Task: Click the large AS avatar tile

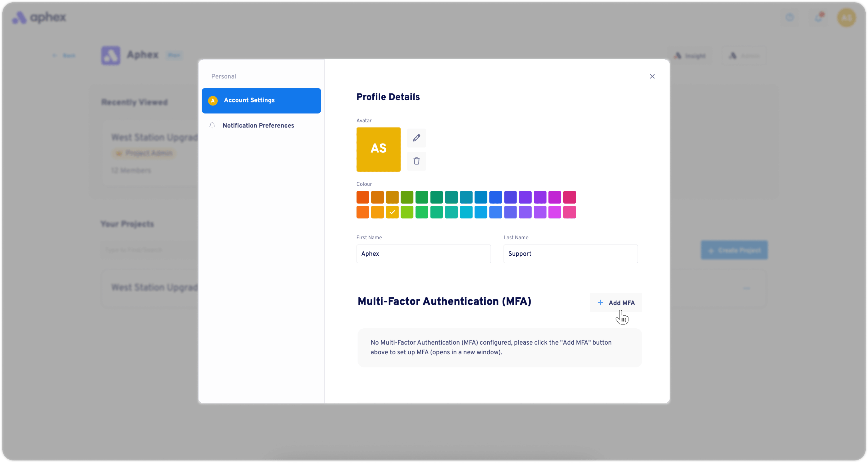Action: click(x=378, y=149)
